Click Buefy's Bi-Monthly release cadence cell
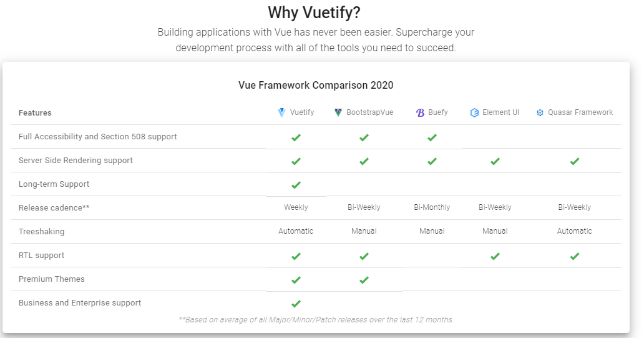 click(x=432, y=207)
